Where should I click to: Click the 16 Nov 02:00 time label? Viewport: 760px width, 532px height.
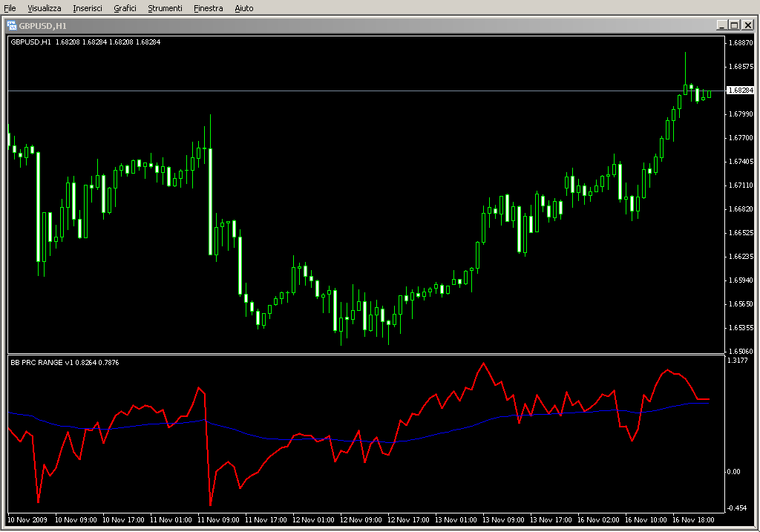(598, 520)
